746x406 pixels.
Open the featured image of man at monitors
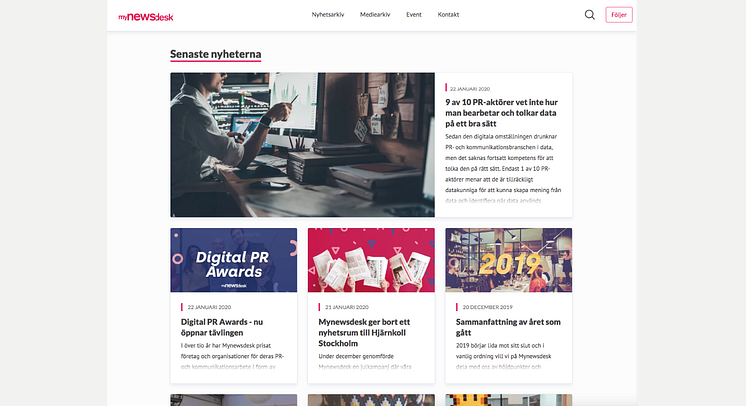(303, 145)
